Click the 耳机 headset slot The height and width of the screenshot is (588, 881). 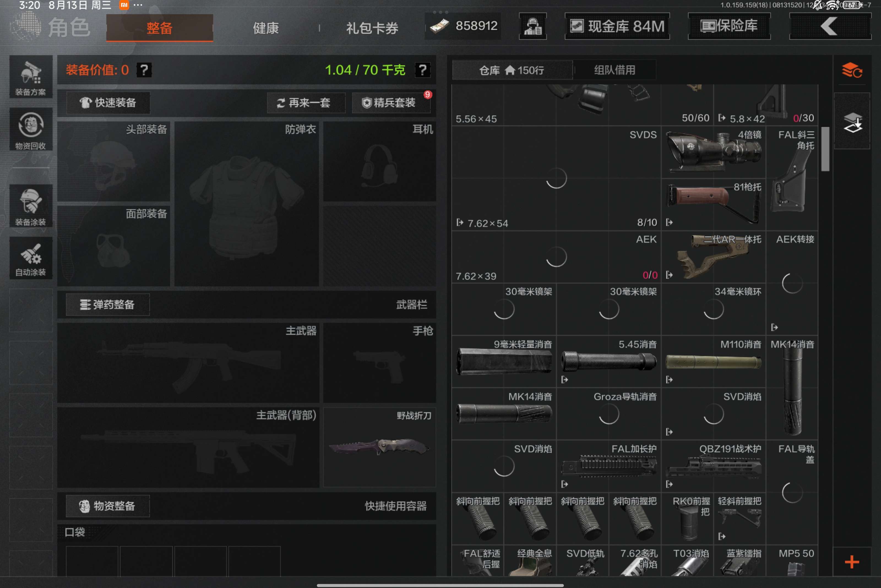[x=380, y=161]
